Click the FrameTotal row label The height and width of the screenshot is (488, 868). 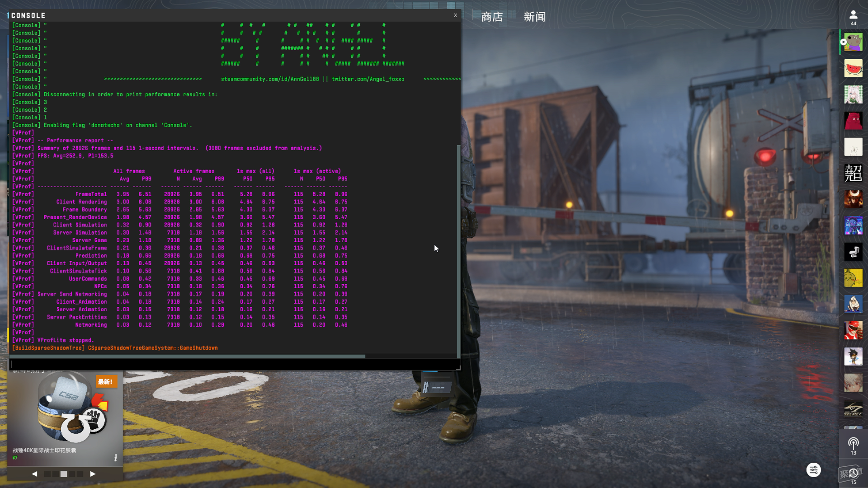click(x=91, y=194)
